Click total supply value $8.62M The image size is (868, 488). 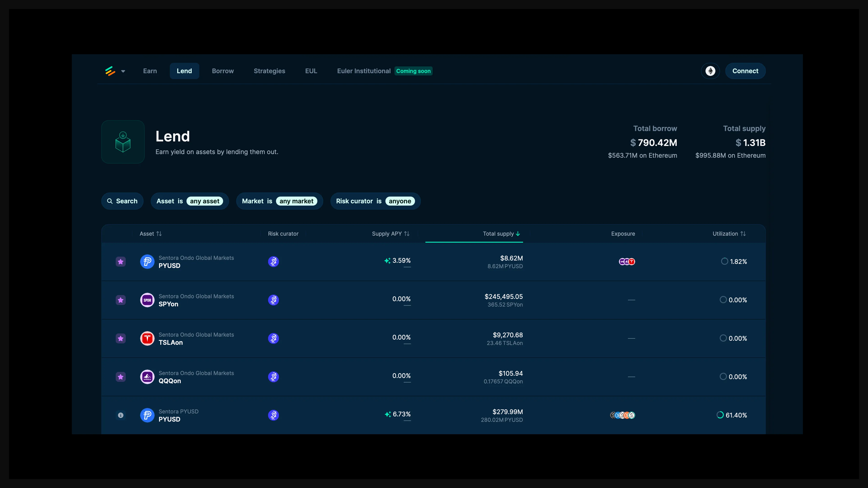512,258
